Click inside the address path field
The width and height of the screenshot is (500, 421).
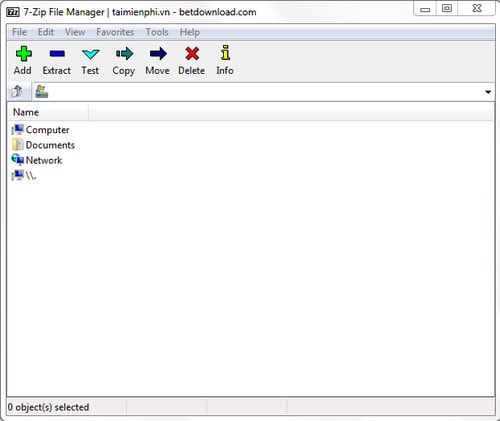tap(265, 92)
